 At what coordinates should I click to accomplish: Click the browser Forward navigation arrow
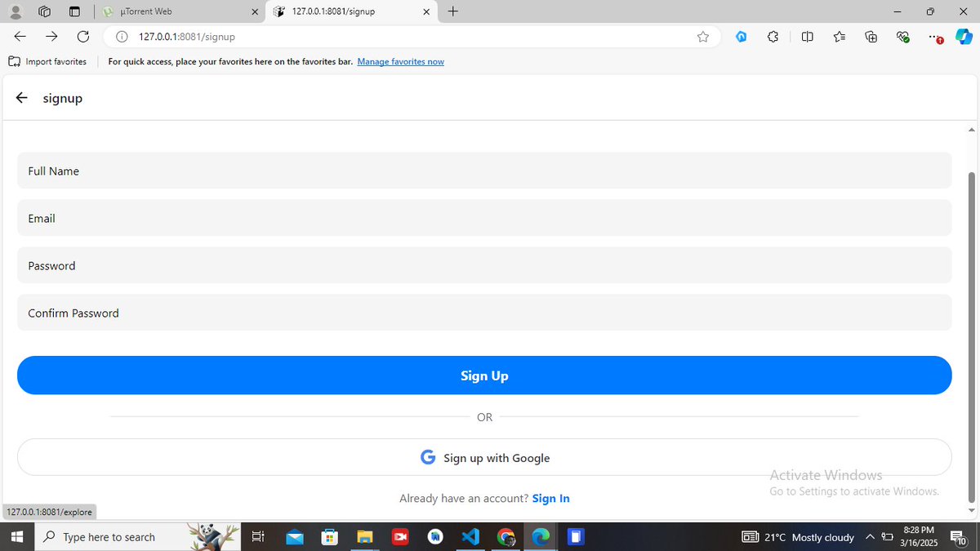[51, 36]
